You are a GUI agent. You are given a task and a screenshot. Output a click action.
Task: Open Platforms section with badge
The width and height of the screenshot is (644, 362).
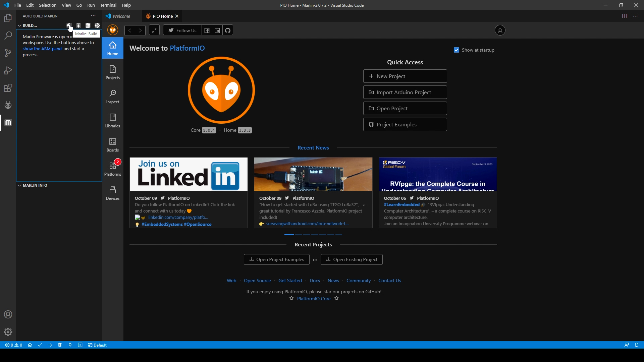(112, 169)
